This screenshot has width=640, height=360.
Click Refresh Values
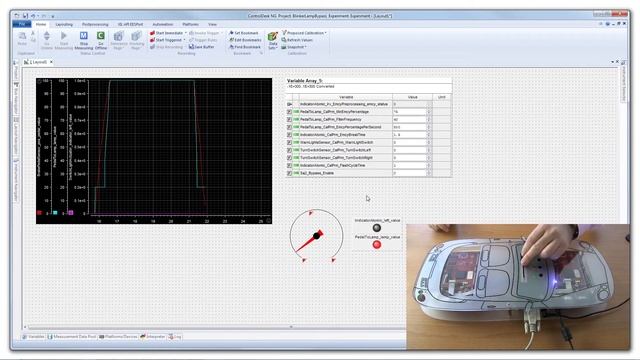click(x=297, y=40)
